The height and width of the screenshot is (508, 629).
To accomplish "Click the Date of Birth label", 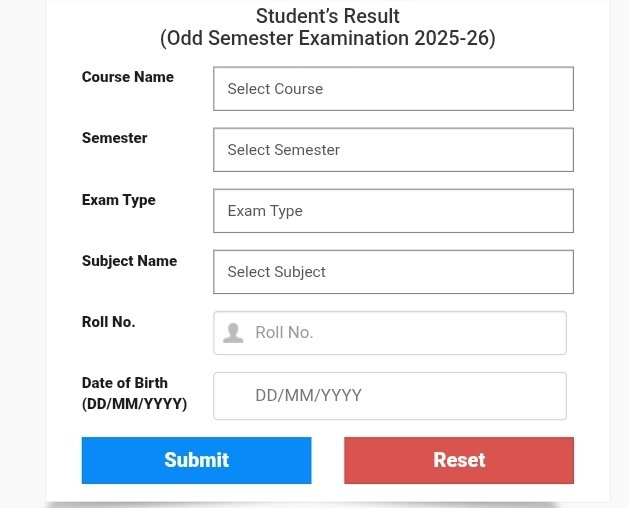I will [125, 383].
